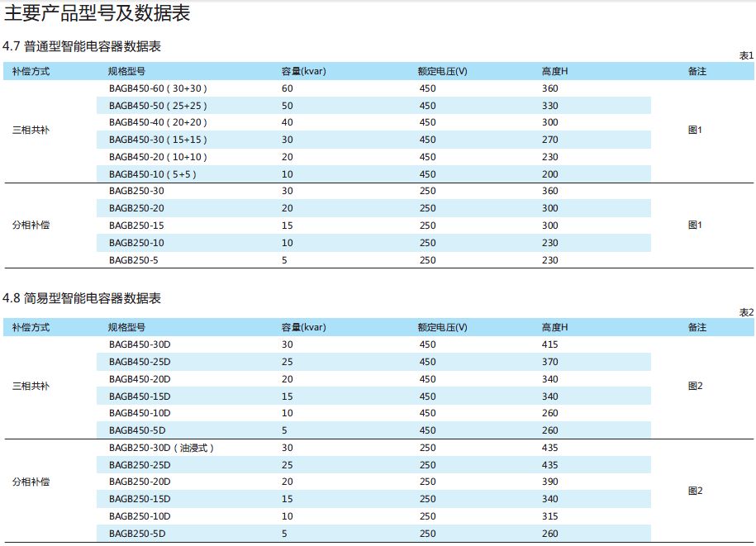Click the 分相补偿 label in table 2

coord(31,482)
